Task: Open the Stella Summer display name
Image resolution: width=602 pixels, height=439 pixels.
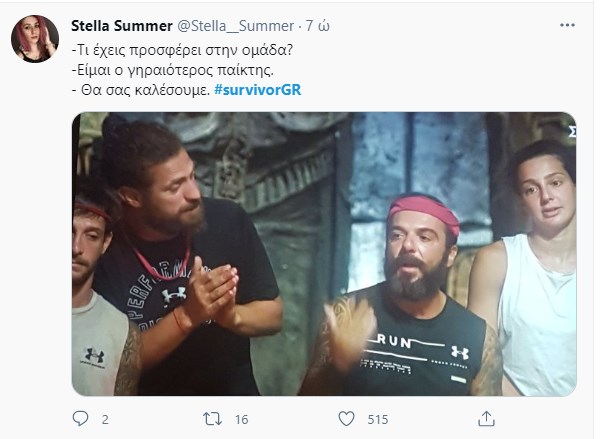Action: pyautogui.click(x=121, y=25)
